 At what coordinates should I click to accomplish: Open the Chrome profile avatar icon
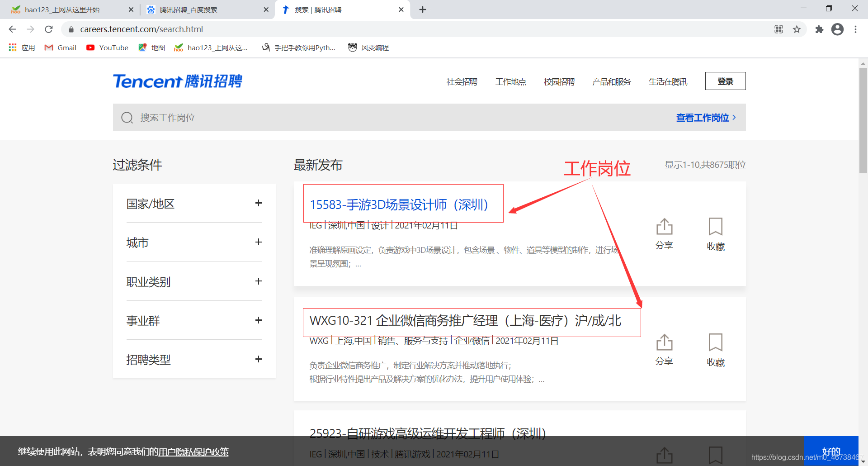pyautogui.click(x=837, y=29)
